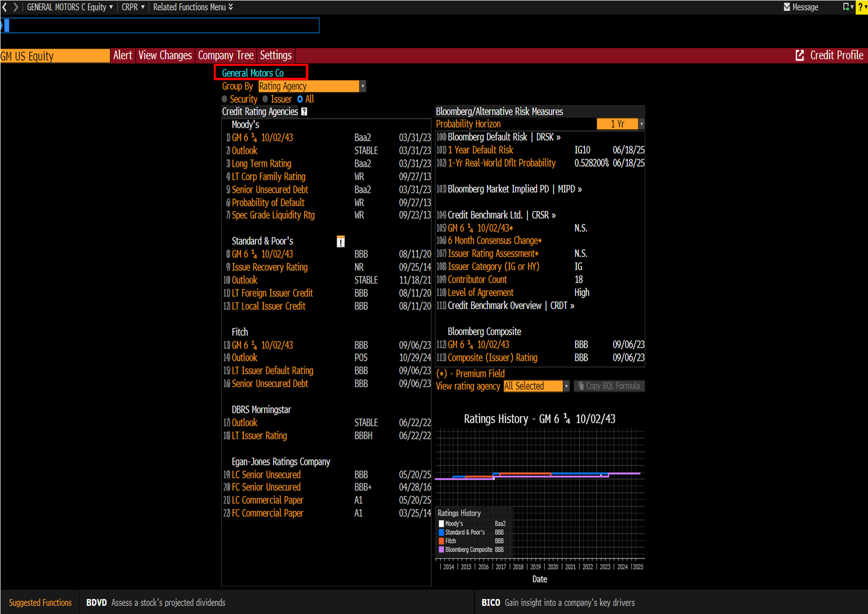Click the back navigation arrow

click(x=5, y=7)
